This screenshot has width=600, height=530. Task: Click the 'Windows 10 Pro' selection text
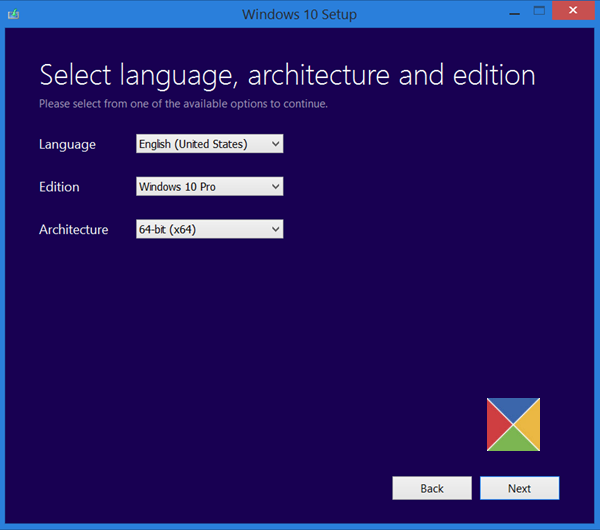pos(177,187)
